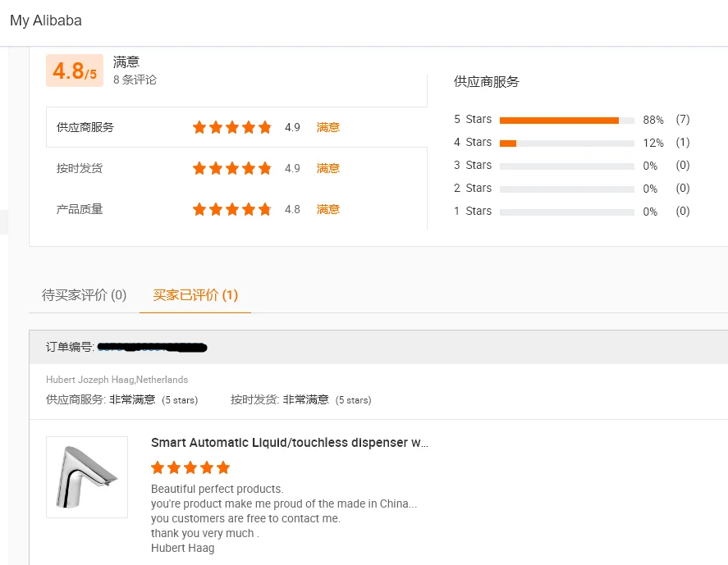Click the 3 Stars empty rating bar
The height and width of the screenshot is (565, 728).
tap(566, 166)
